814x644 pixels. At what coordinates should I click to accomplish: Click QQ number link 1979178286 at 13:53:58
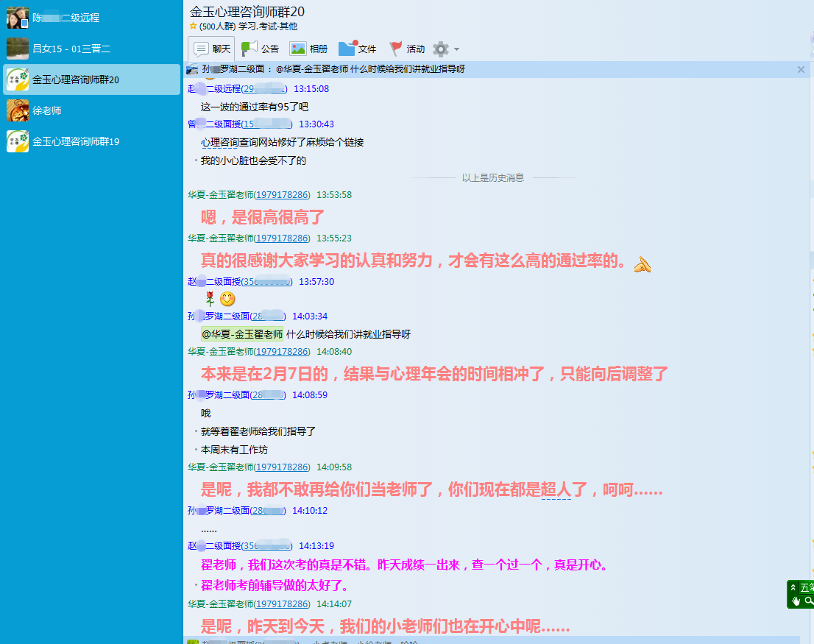[283, 195]
